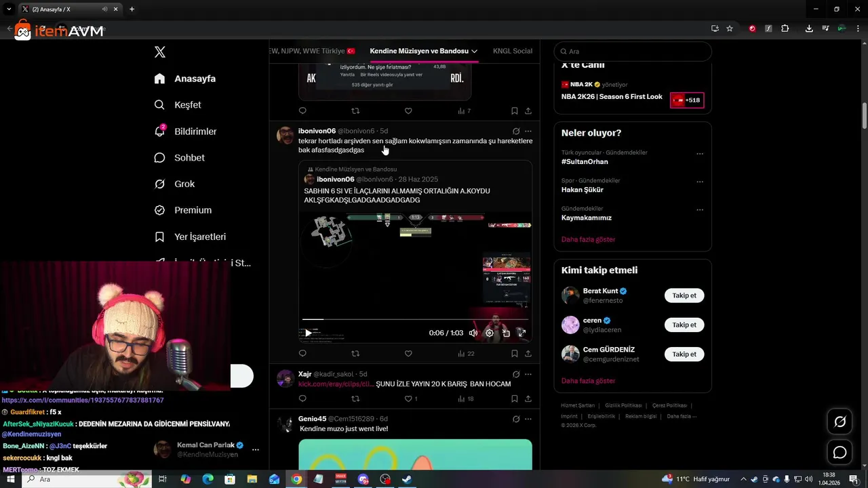Viewport: 868px width, 488px height.
Task: Open more options on Genio45's post
Action: (528, 419)
